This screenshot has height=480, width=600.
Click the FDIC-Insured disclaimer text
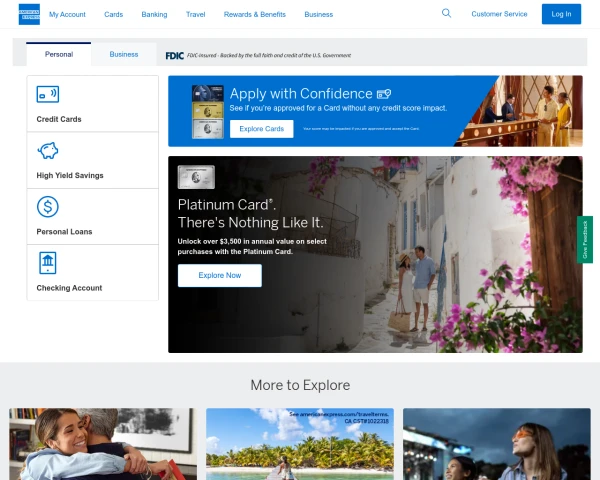point(269,56)
